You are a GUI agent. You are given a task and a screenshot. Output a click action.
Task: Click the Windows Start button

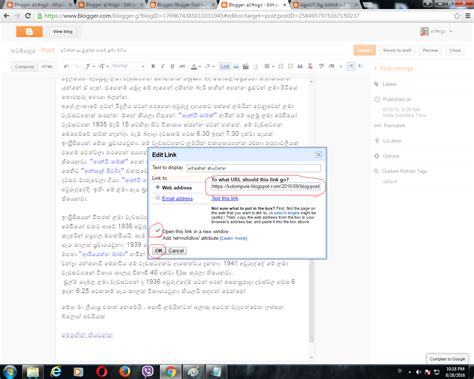coord(10,372)
